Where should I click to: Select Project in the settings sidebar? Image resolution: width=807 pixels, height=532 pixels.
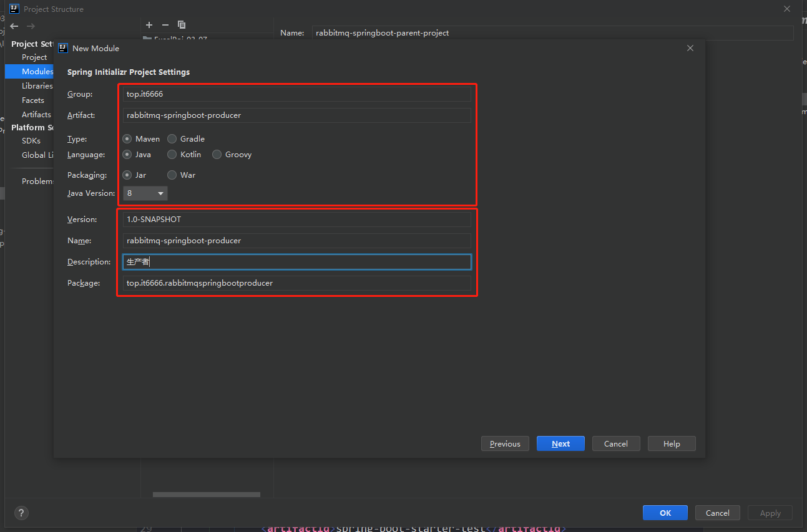34,57
